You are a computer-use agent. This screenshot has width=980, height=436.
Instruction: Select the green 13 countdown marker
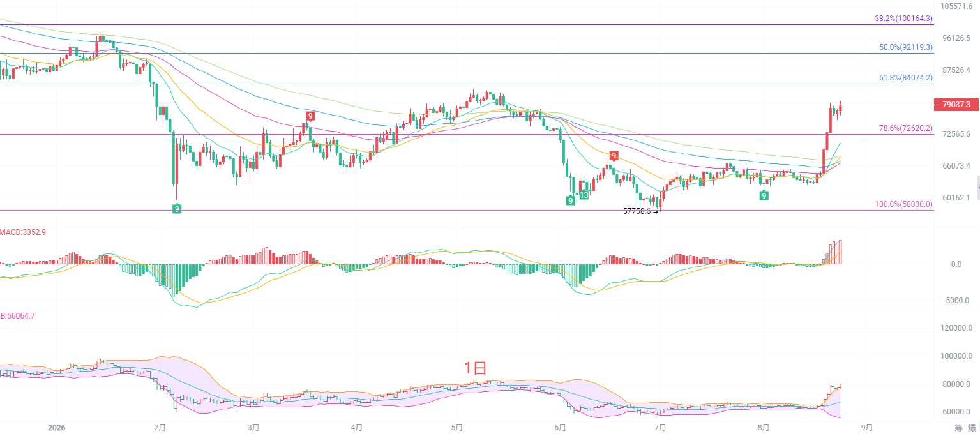(x=584, y=195)
